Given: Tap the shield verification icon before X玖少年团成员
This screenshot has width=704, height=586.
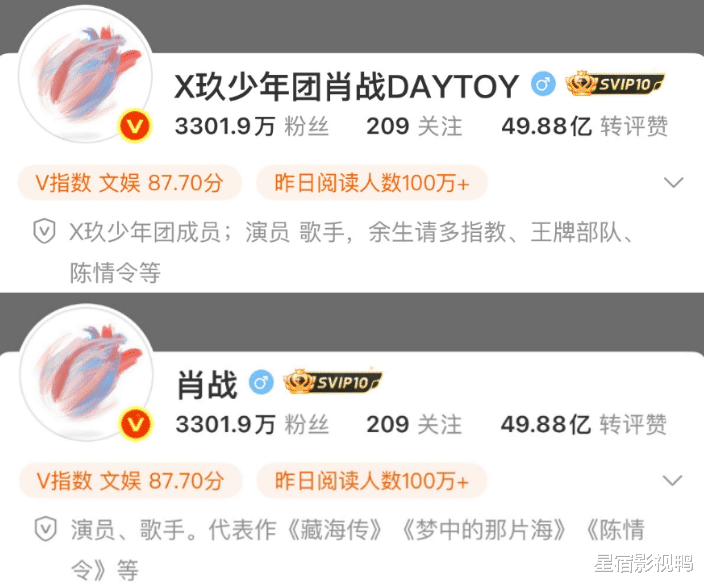Looking at the screenshot, I should 44,232.
